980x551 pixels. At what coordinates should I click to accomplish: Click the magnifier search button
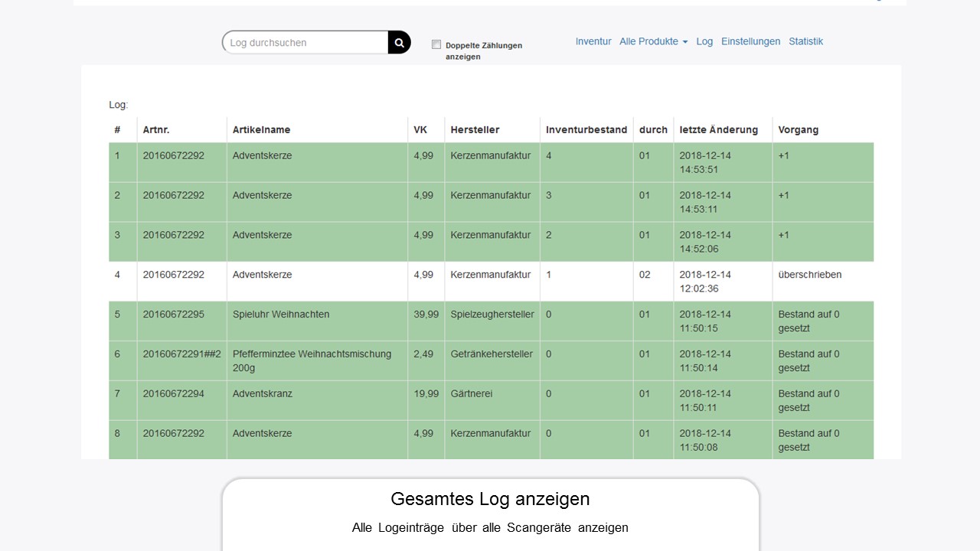pos(399,43)
